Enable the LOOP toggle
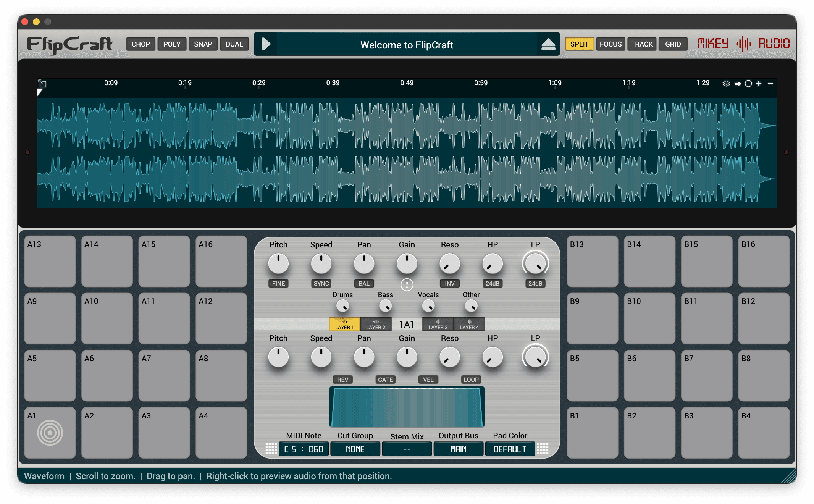 pyautogui.click(x=471, y=380)
